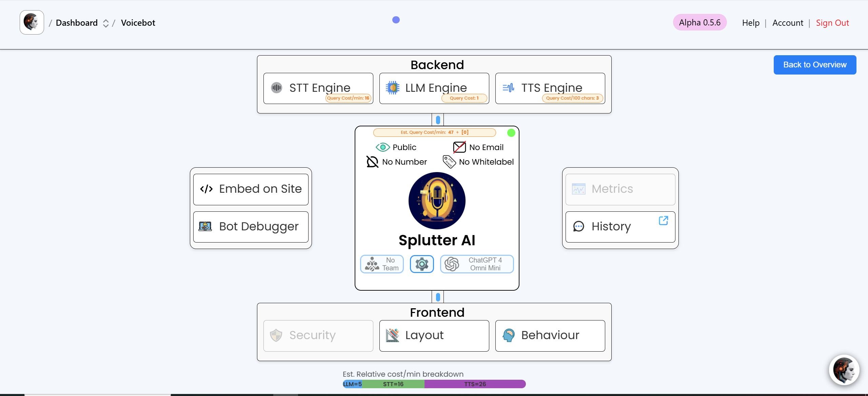This screenshot has width=868, height=396.
Task: Click the Embed on Site code icon
Action: (x=206, y=189)
